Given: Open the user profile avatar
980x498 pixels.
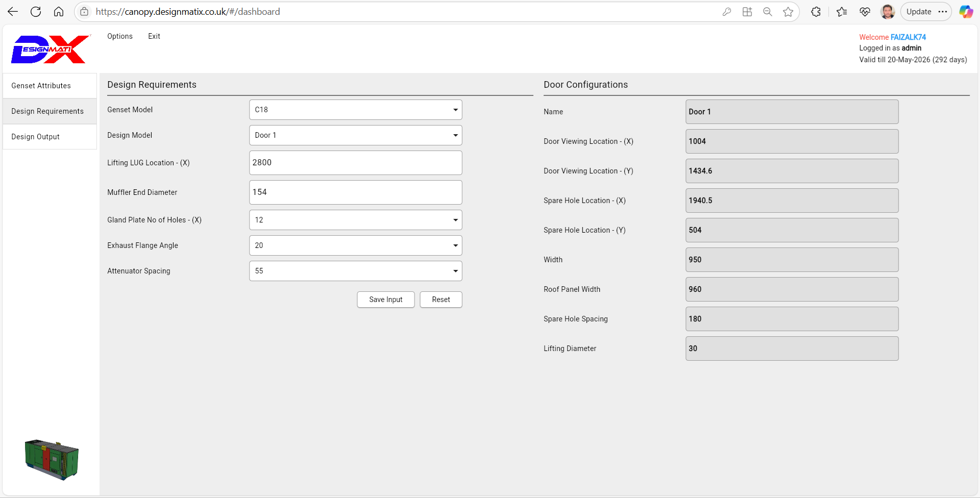Looking at the screenshot, I should point(888,12).
